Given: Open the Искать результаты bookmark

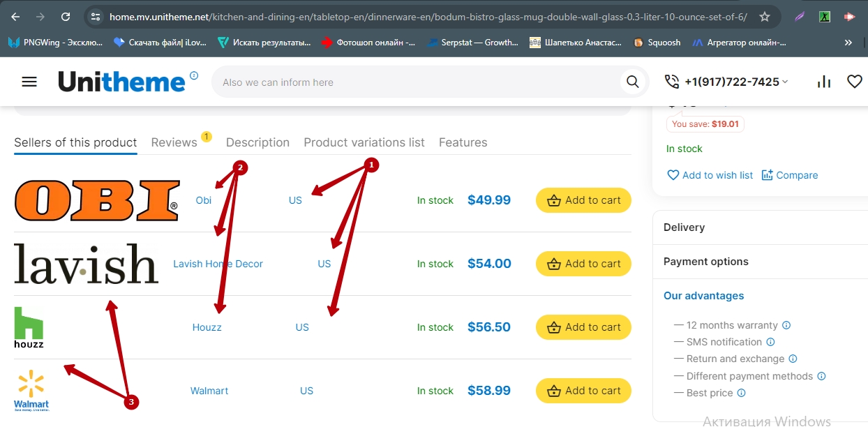Looking at the screenshot, I should 264,43.
